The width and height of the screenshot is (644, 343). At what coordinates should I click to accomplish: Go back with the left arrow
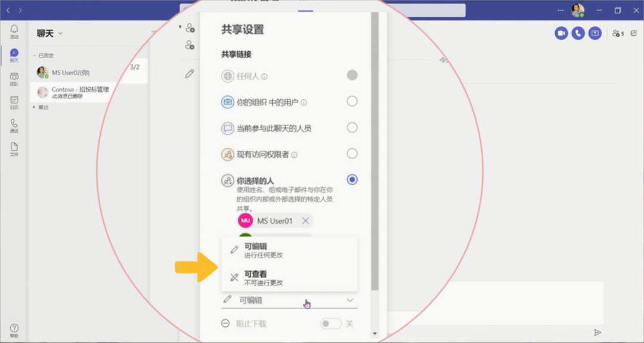pyautogui.click(x=8, y=10)
